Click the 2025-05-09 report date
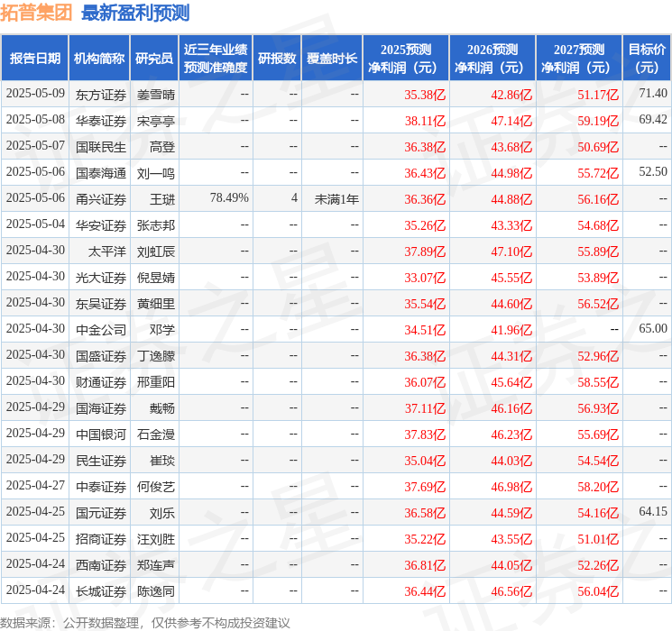The width and height of the screenshot is (672, 631). [35, 94]
